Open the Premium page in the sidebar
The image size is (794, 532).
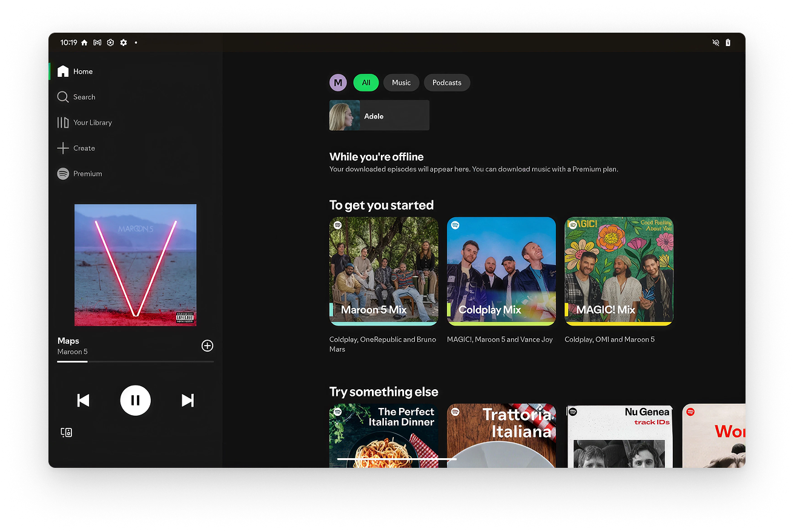point(79,174)
